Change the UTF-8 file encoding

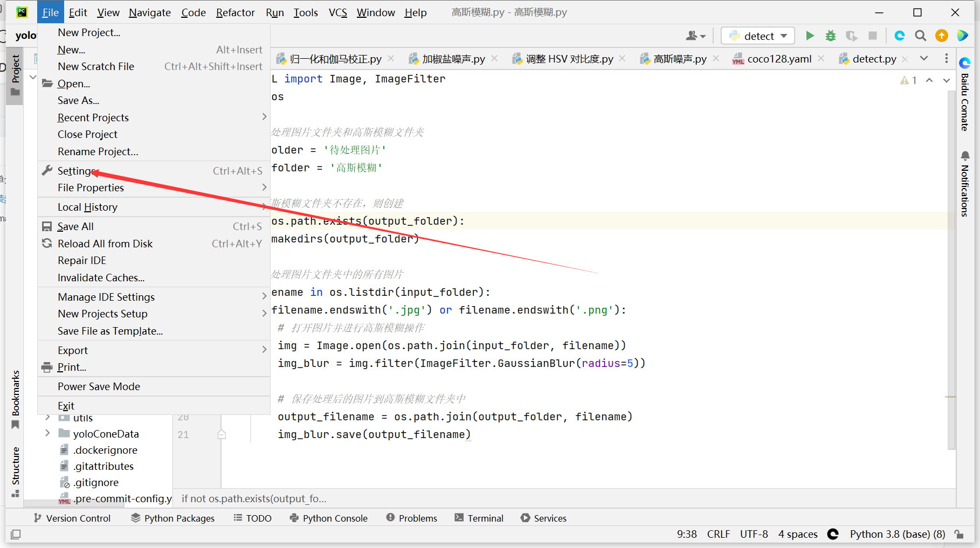(x=754, y=534)
